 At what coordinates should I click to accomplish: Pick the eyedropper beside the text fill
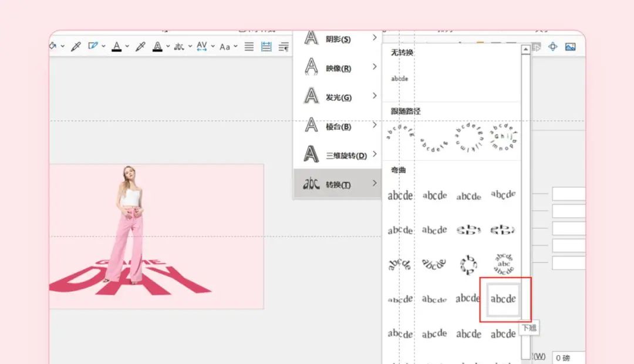click(x=140, y=46)
